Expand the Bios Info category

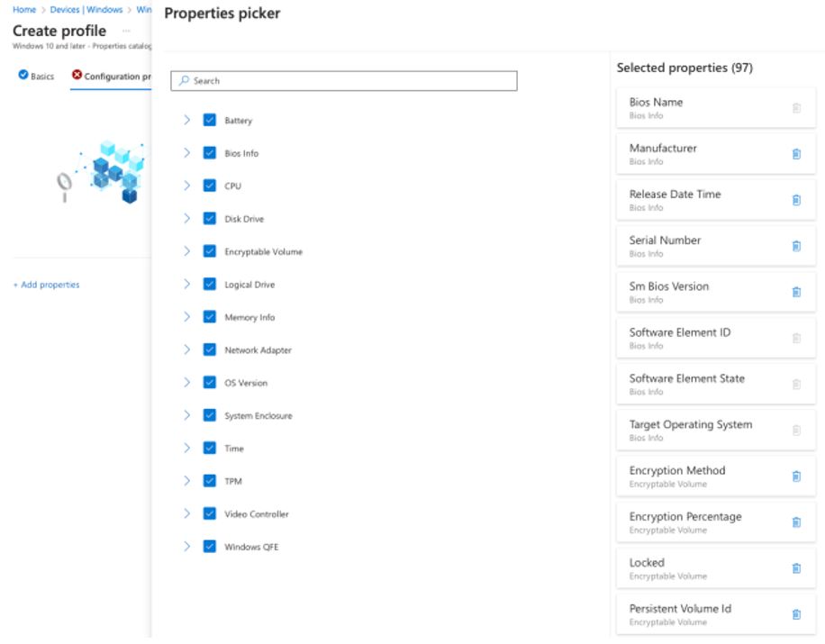tap(186, 153)
